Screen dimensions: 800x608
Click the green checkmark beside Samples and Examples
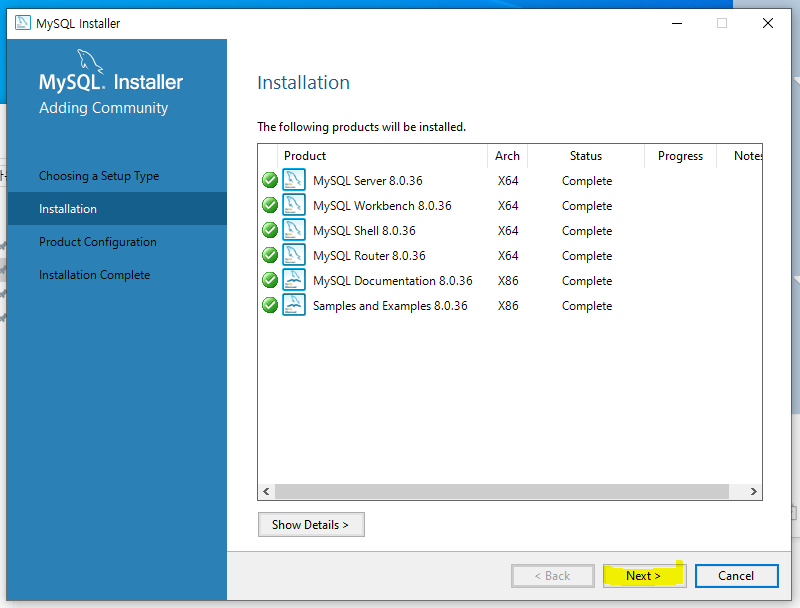[269, 305]
